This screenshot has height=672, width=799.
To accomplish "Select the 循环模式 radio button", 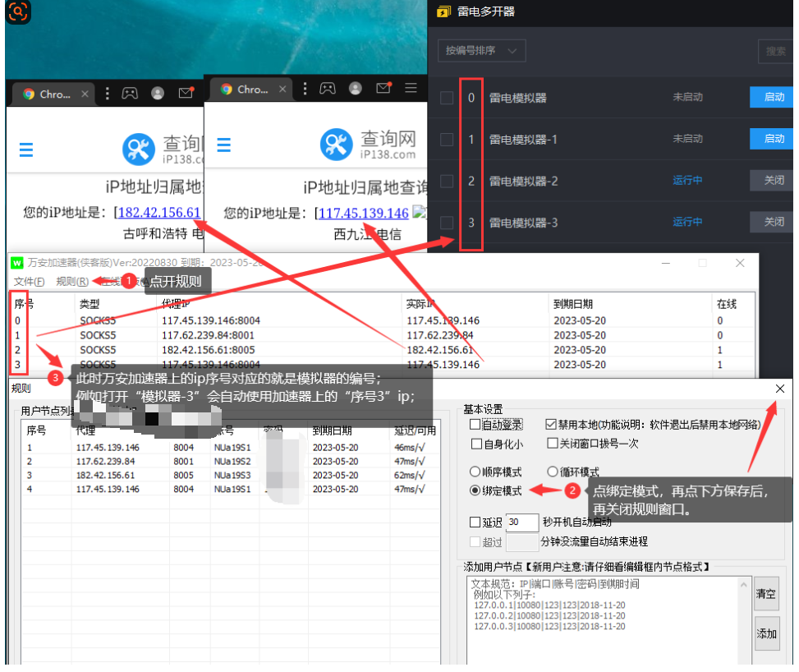I will coord(553,471).
